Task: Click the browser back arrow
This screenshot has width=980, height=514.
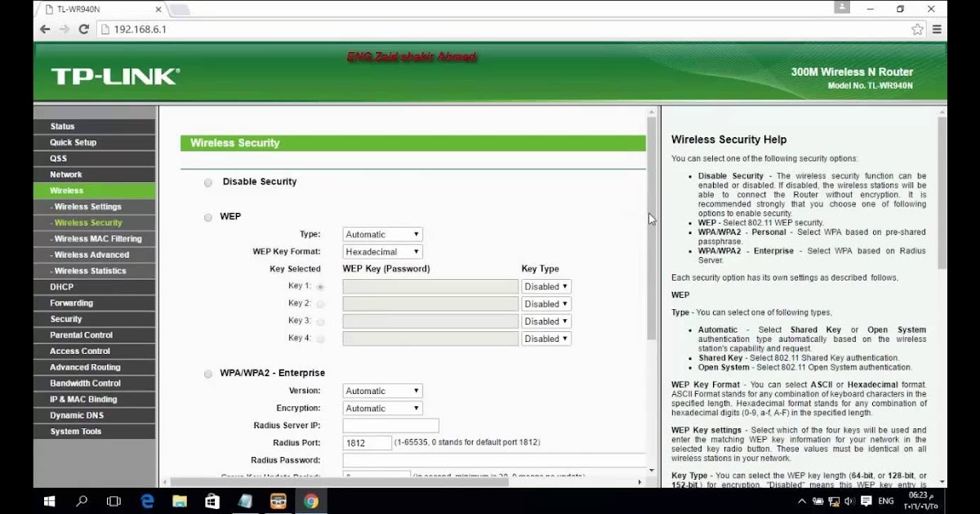Action: pyautogui.click(x=45, y=29)
